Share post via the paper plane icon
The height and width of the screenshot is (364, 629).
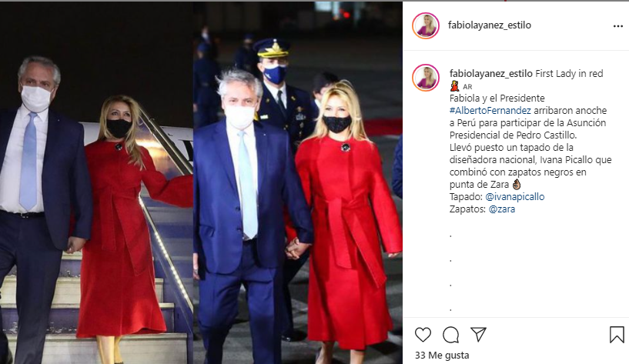pos(479,334)
